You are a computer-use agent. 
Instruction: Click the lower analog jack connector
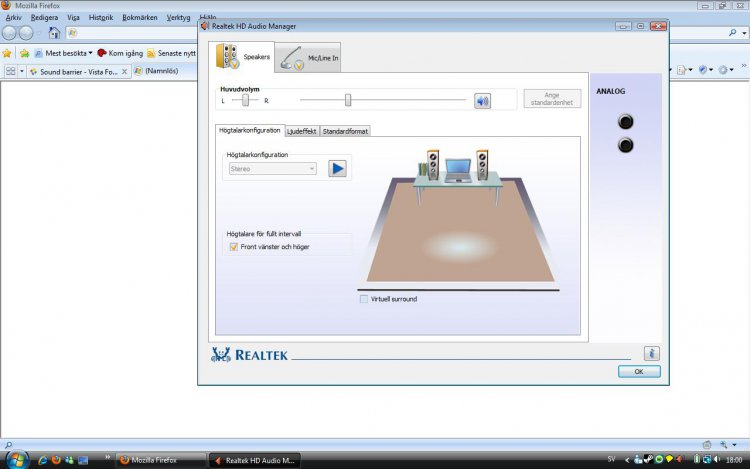tap(625, 145)
